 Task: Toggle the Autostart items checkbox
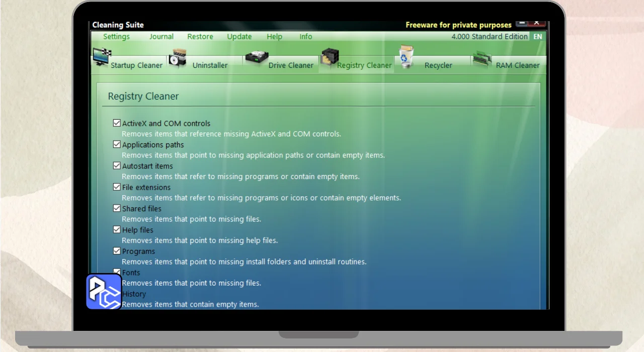tap(117, 165)
